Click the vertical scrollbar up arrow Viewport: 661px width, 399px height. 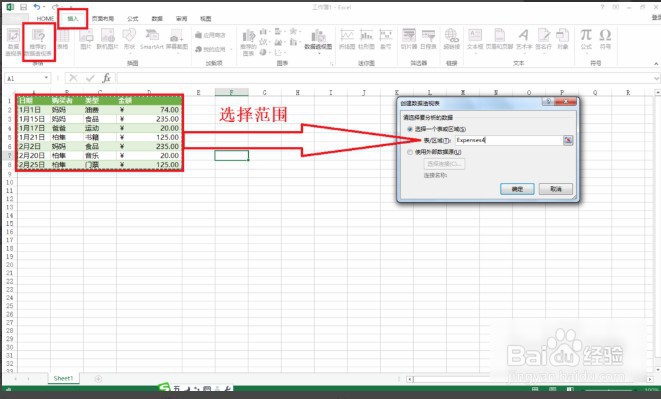pos(657,92)
